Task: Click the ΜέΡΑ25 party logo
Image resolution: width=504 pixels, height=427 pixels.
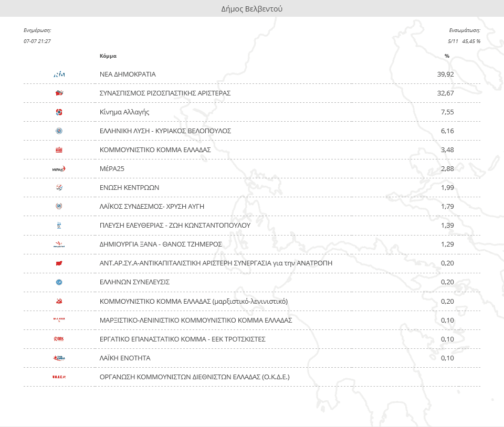Action: coord(59,169)
